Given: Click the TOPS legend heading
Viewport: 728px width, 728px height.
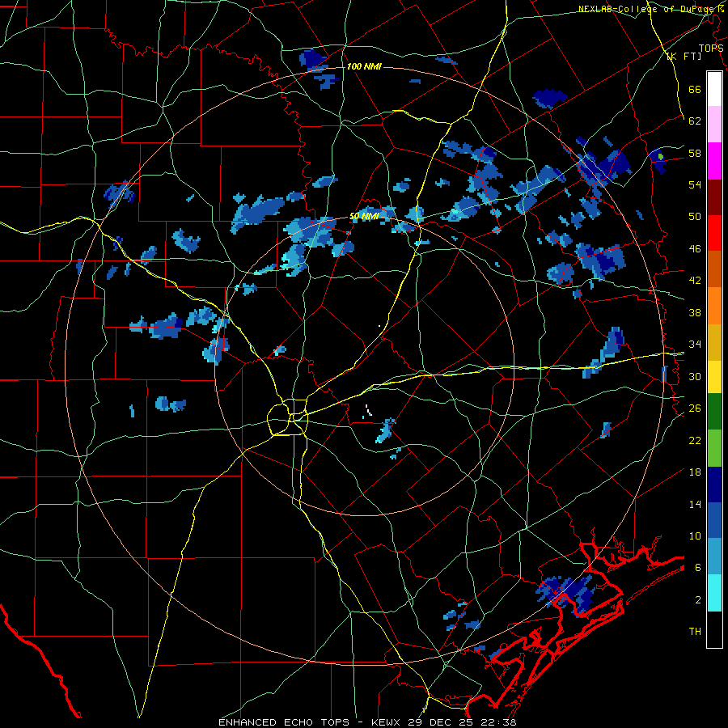Looking at the screenshot, I should (711, 49).
